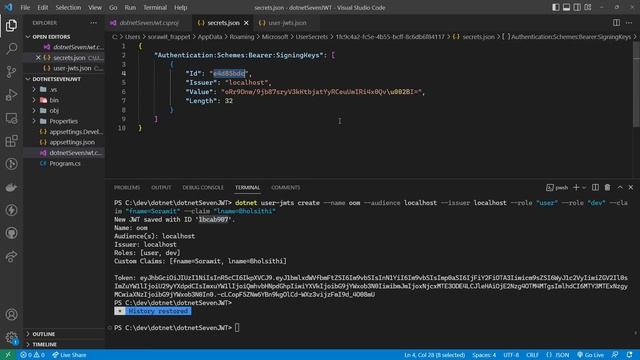Open Live Share activity bar icon

tap(11, 256)
